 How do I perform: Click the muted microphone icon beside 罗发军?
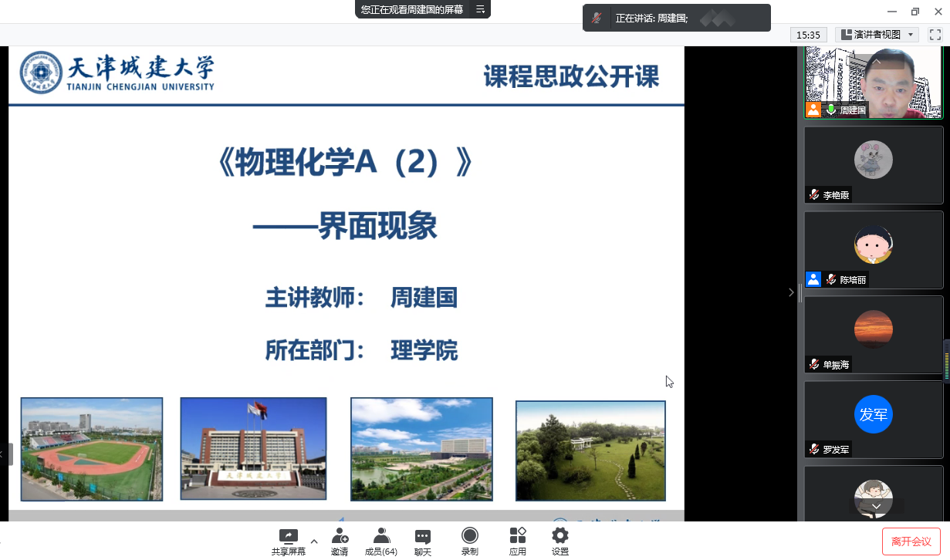point(813,449)
